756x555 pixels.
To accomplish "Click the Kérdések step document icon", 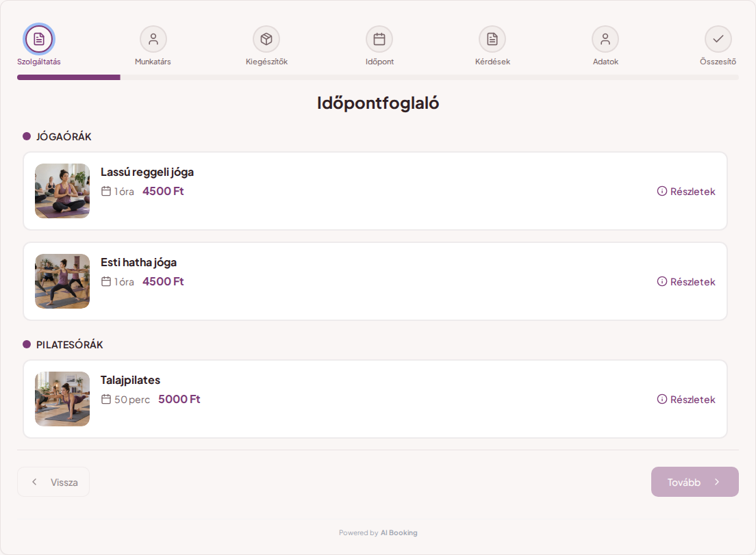I will [x=492, y=39].
